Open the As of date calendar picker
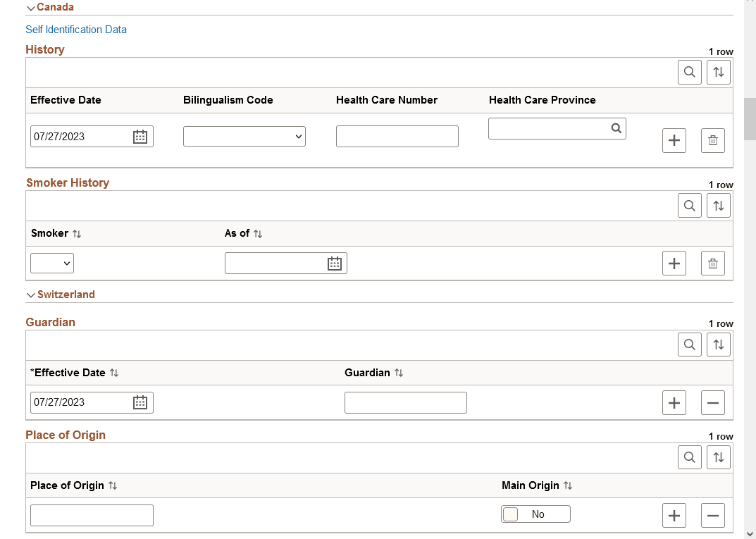This screenshot has width=756, height=539. 334,263
